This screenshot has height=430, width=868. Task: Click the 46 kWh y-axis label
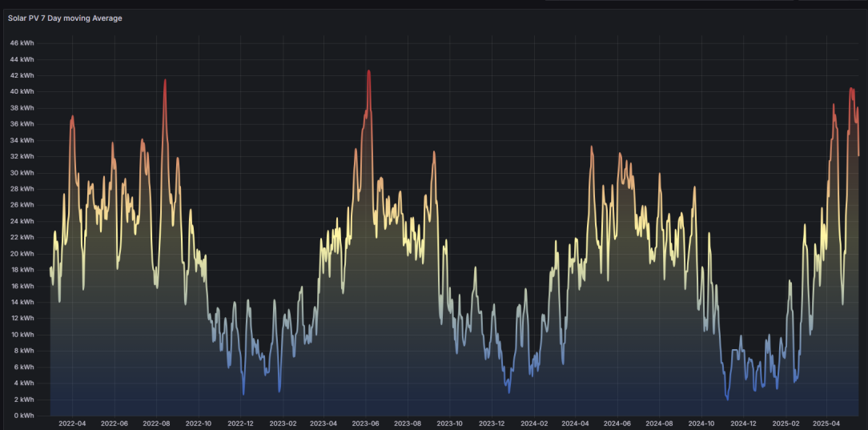pyautogui.click(x=22, y=43)
